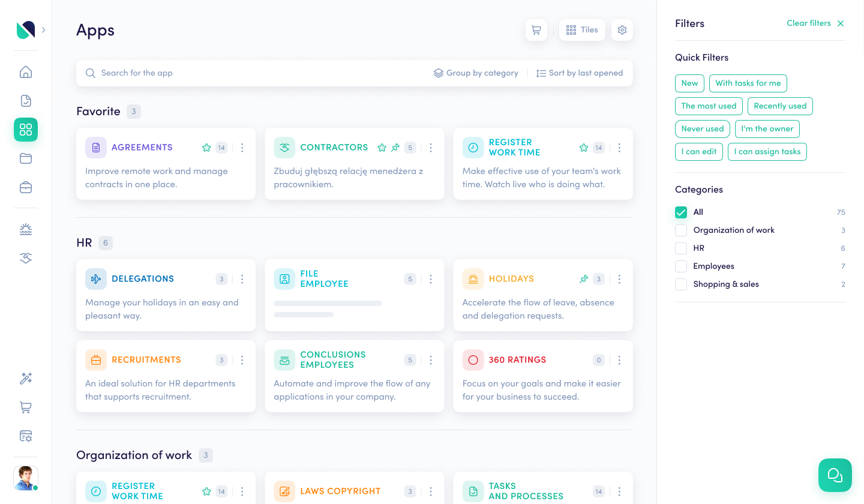Check the Organization of work category
864x504 pixels.
pos(681,230)
